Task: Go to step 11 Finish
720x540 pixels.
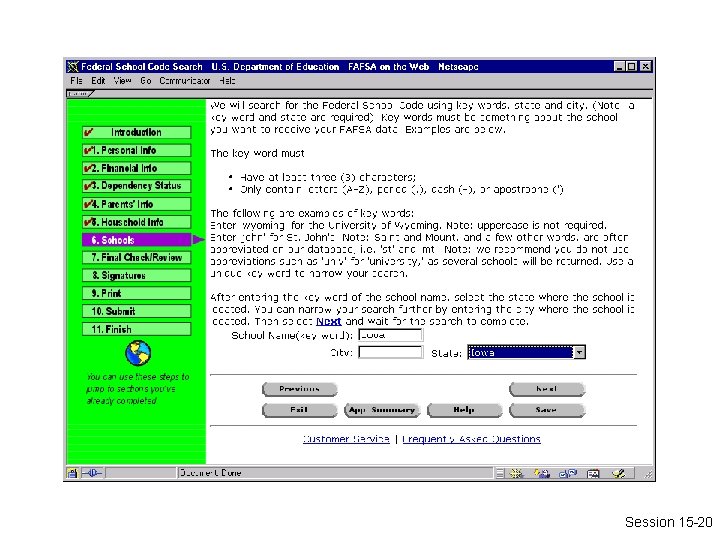Action: (x=137, y=329)
